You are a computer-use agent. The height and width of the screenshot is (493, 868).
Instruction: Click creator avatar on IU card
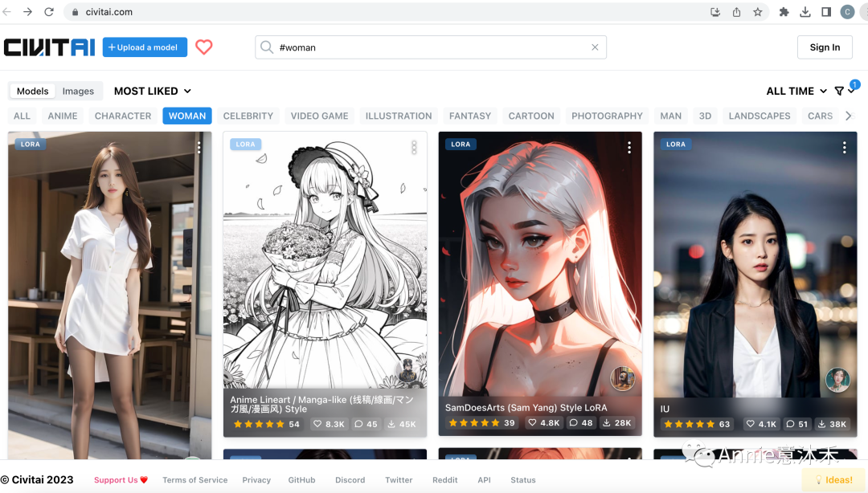(837, 380)
